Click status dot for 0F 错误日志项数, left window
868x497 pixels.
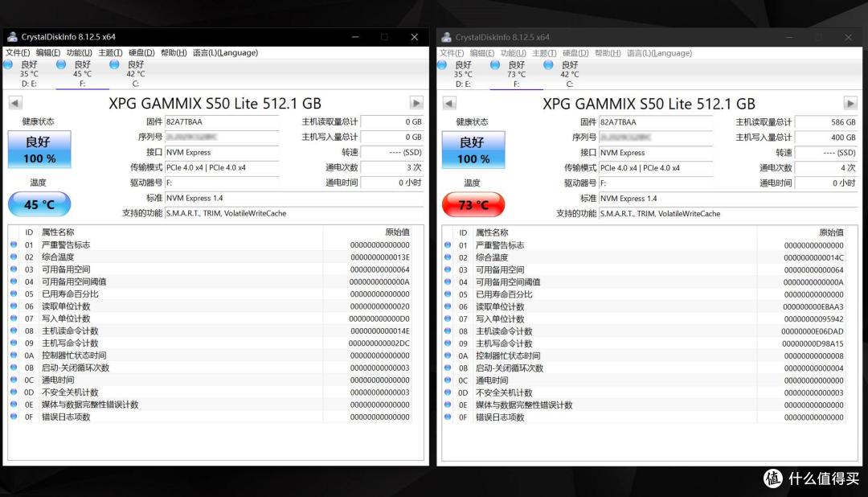[14, 416]
